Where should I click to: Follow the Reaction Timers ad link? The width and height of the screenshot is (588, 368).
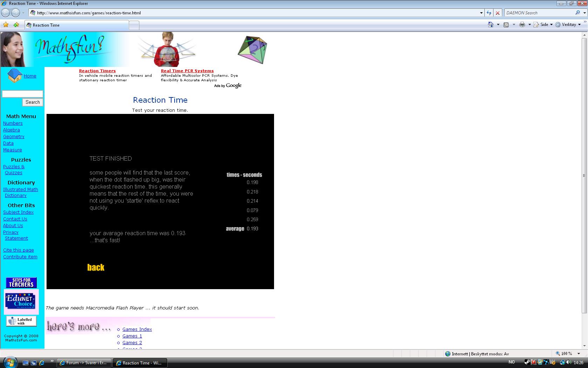tap(97, 71)
